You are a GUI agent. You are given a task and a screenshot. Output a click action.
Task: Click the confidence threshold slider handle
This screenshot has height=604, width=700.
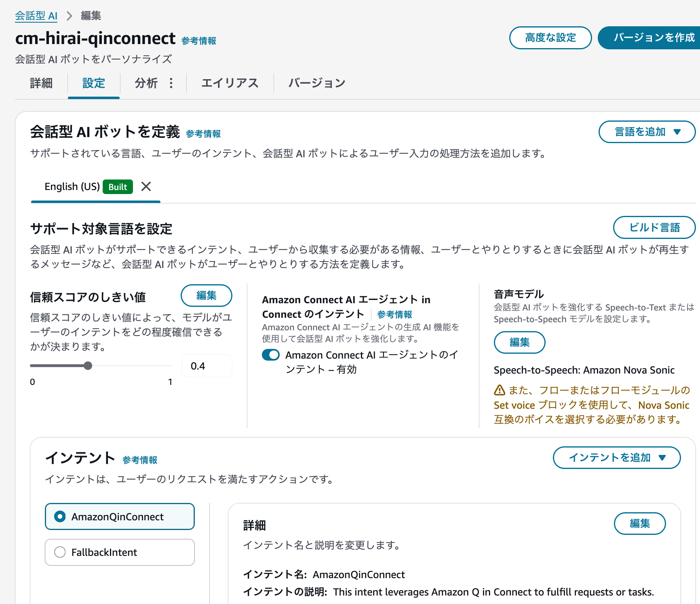pos(88,365)
